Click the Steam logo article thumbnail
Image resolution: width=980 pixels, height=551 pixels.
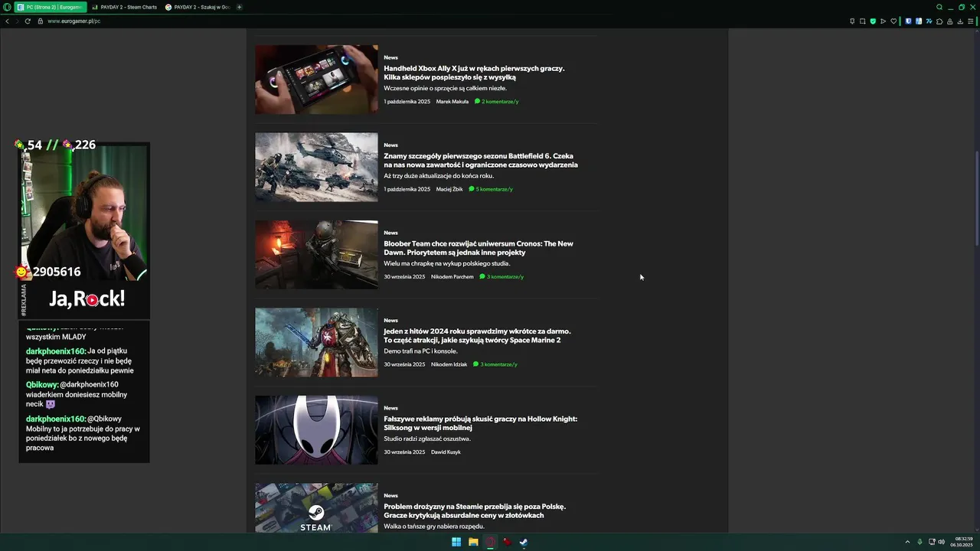pyautogui.click(x=316, y=508)
